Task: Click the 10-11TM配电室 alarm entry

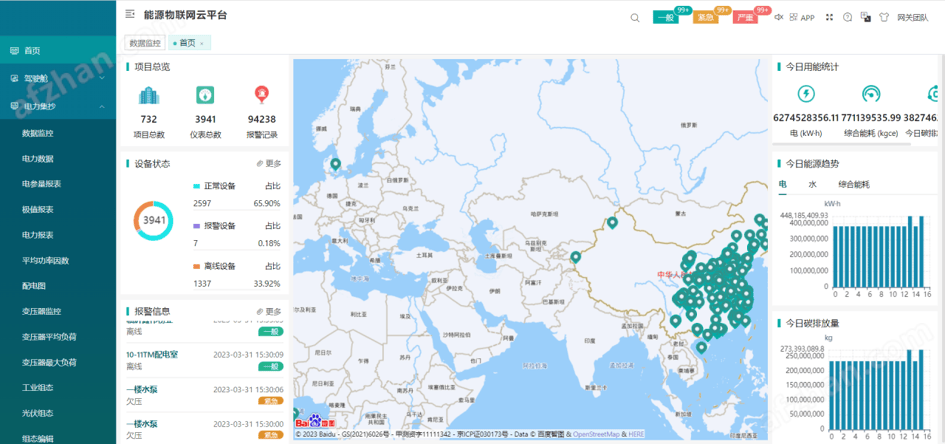Action: point(204,360)
